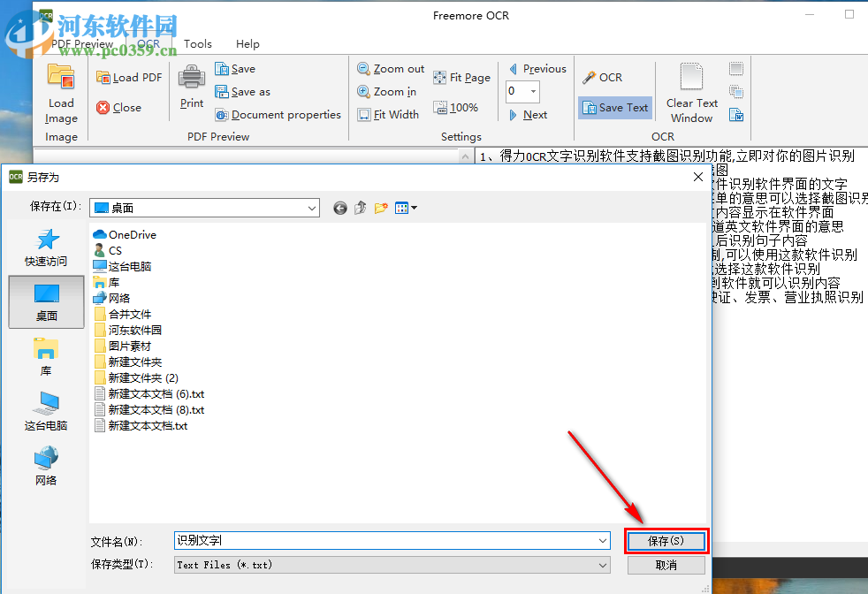
Task: Click the Zoom in tool
Action: [x=386, y=92]
